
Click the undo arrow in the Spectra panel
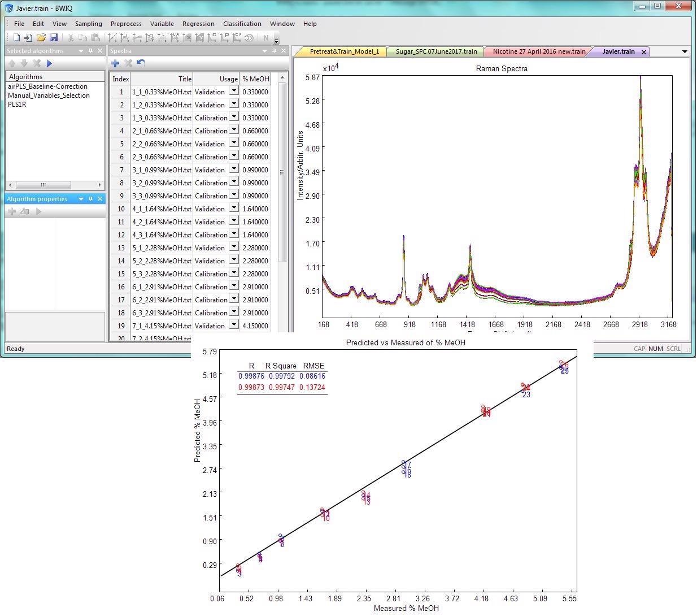[x=141, y=63]
